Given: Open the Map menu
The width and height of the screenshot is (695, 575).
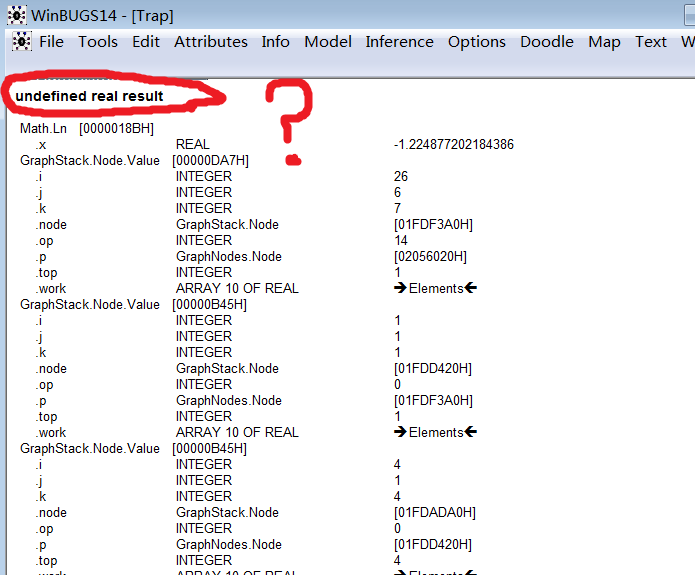Looking at the screenshot, I should 604,42.
